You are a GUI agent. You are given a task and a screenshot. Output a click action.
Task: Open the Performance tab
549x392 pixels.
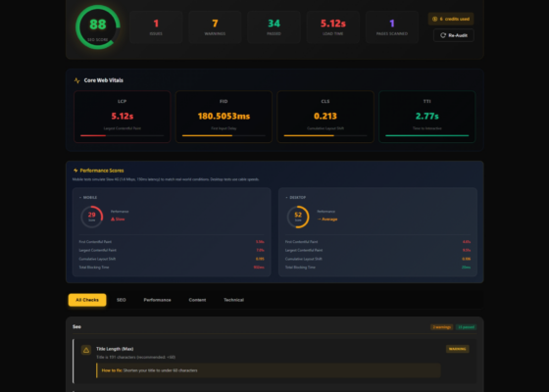coord(157,300)
